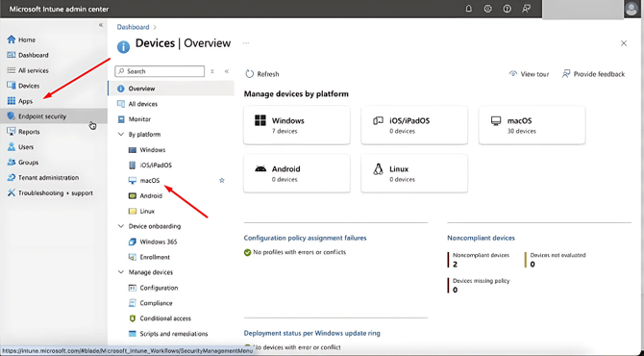Collapse the Manage devices group

pyautogui.click(x=121, y=272)
